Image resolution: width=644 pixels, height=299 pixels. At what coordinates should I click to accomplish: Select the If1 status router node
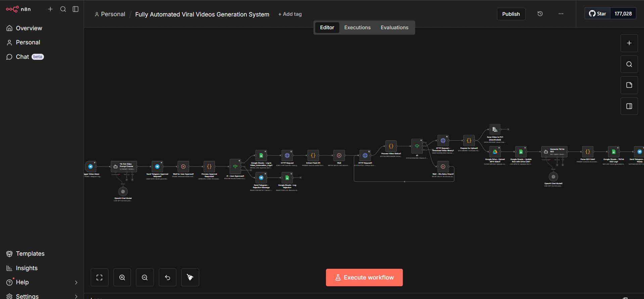click(x=417, y=146)
